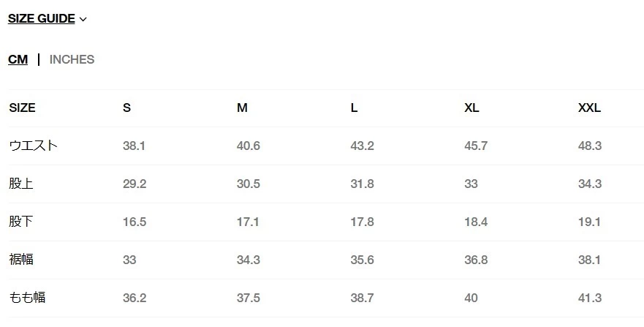Click the 股上 value 30.5 for M
This screenshot has width=644, height=327.
(249, 184)
